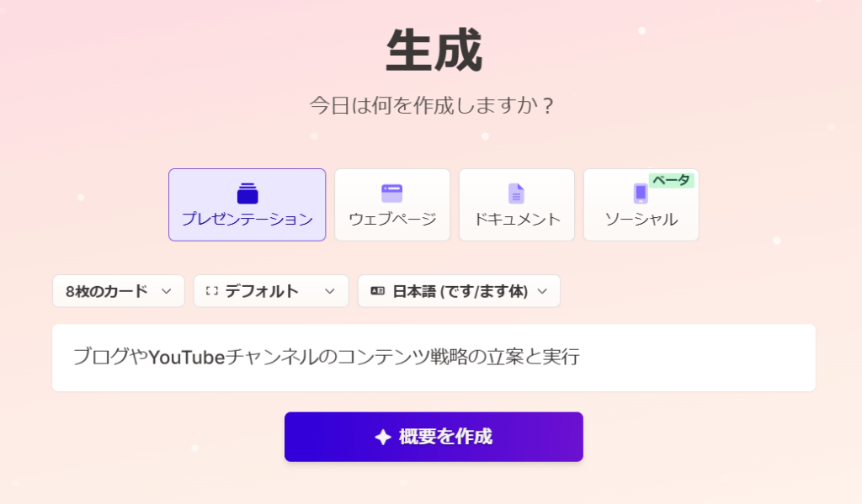The width and height of the screenshot is (862, 504).
Task: Click the green ベータ badge
Action: tap(671, 180)
